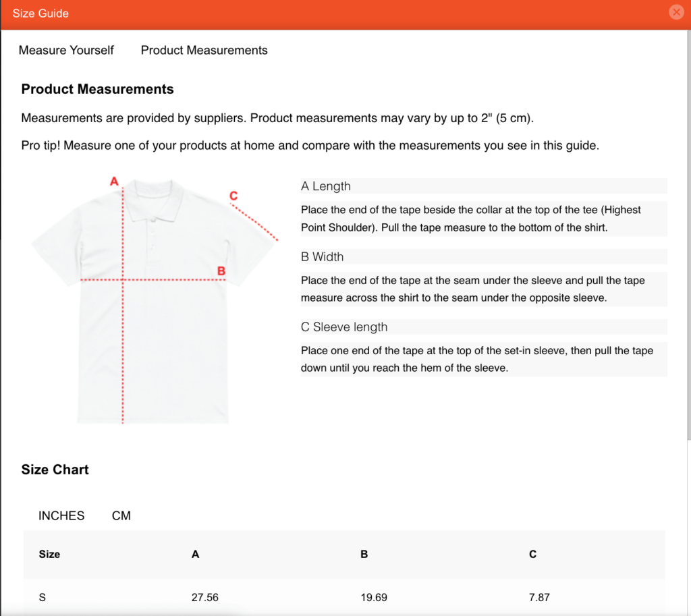Click red C marker beside the sleeve

pos(233,196)
